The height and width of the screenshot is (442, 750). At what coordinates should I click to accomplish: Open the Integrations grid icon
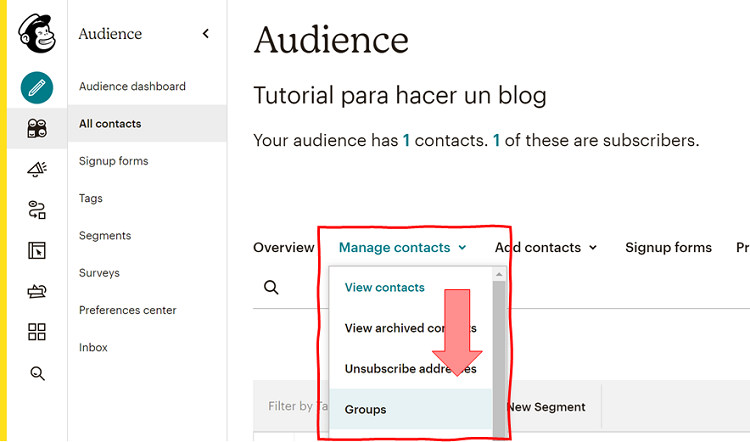pos(37,332)
